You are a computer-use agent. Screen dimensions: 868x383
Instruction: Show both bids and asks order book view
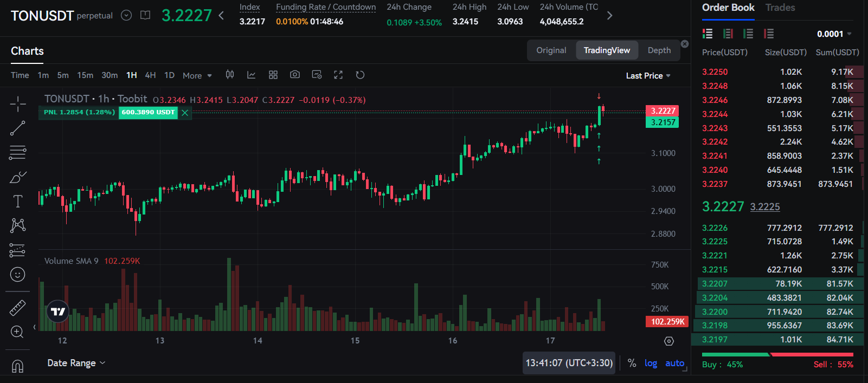pos(708,34)
